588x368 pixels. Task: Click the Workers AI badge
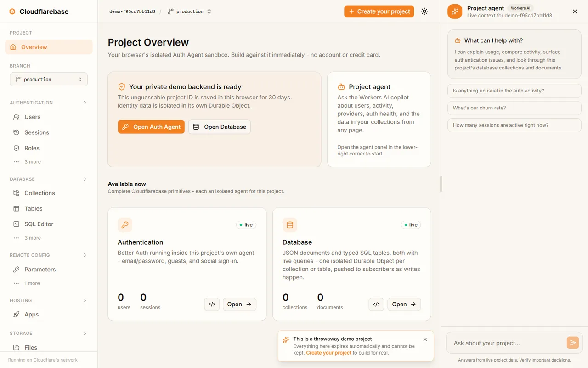pos(520,8)
